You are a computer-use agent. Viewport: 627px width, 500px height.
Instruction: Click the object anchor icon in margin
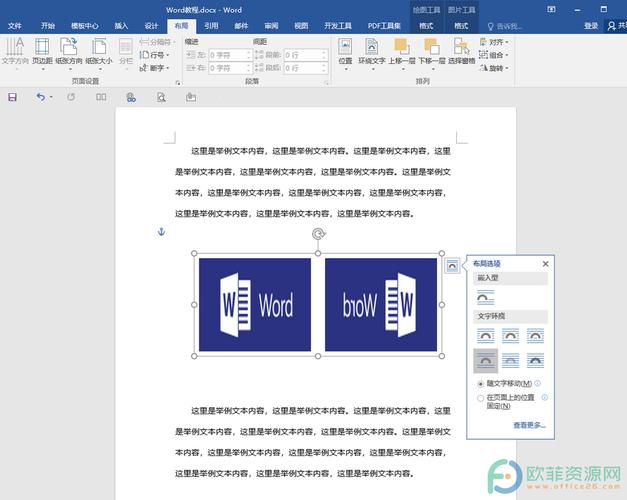tap(162, 232)
